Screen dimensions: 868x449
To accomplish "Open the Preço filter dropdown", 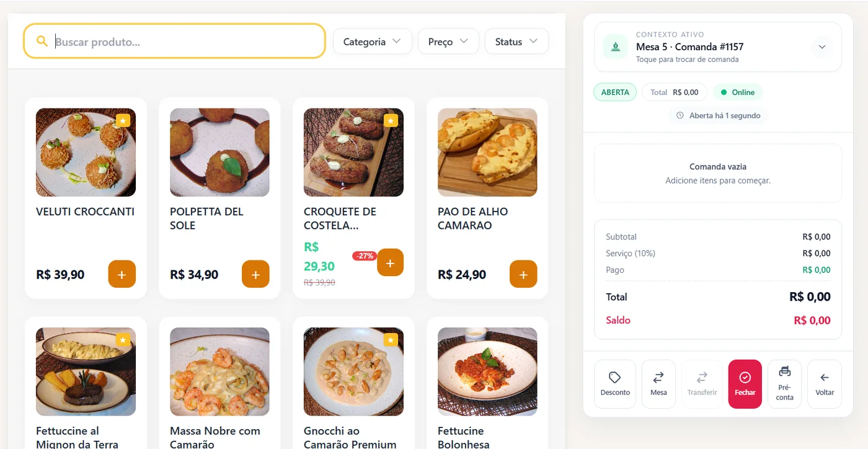I will (448, 41).
